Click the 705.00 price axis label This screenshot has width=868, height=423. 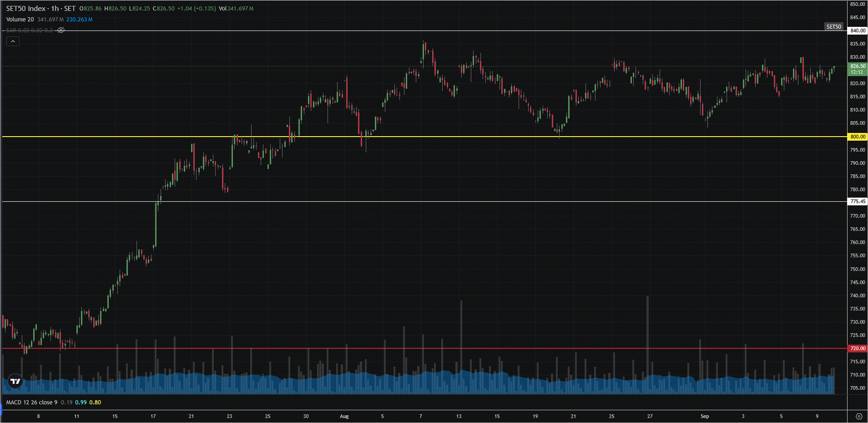point(858,388)
